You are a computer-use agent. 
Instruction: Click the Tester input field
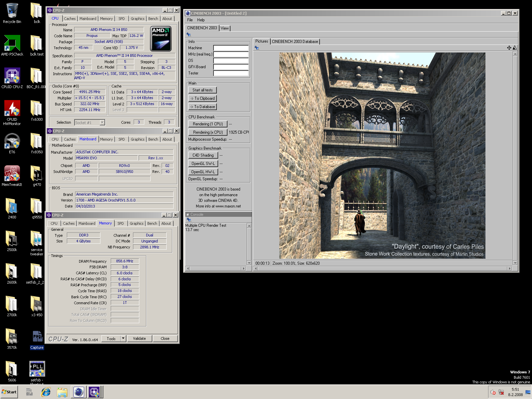click(x=231, y=73)
